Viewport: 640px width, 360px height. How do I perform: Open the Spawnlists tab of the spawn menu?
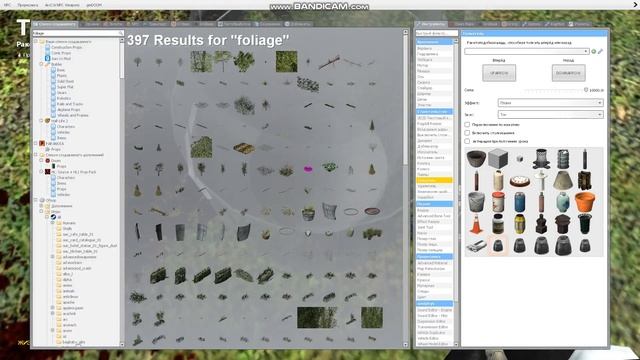pyautogui.click(x=55, y=24)
